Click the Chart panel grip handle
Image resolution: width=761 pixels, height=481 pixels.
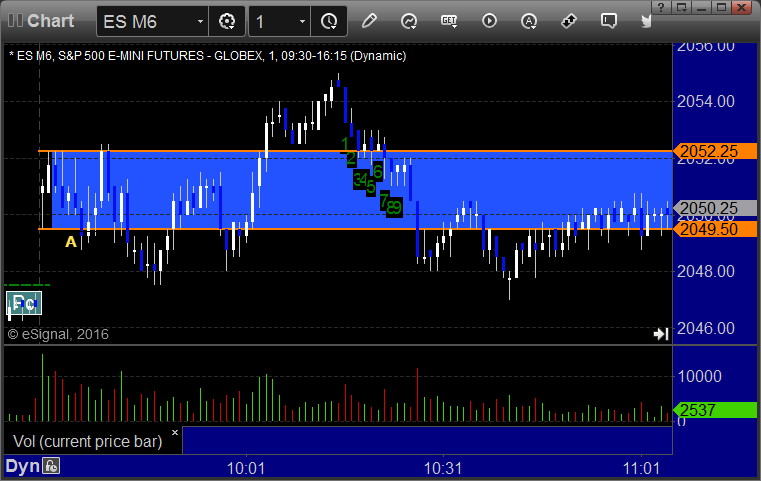click(x=15, y=21)
